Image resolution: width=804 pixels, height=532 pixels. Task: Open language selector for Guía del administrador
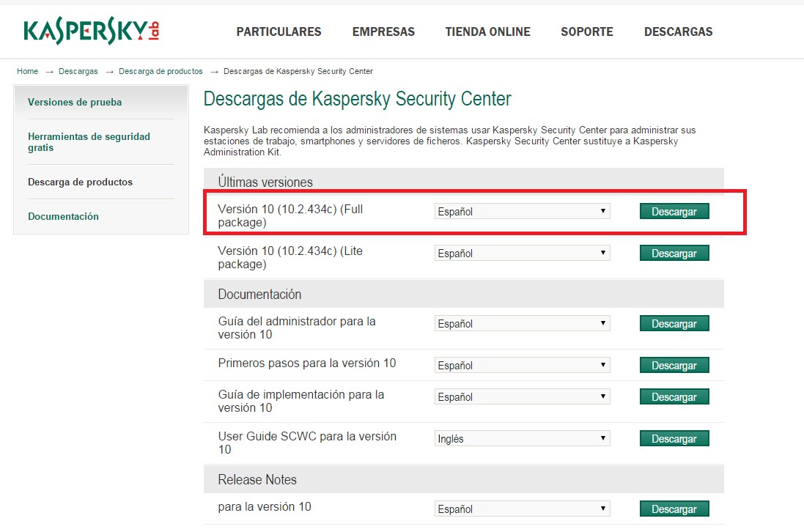coord(522,322)
